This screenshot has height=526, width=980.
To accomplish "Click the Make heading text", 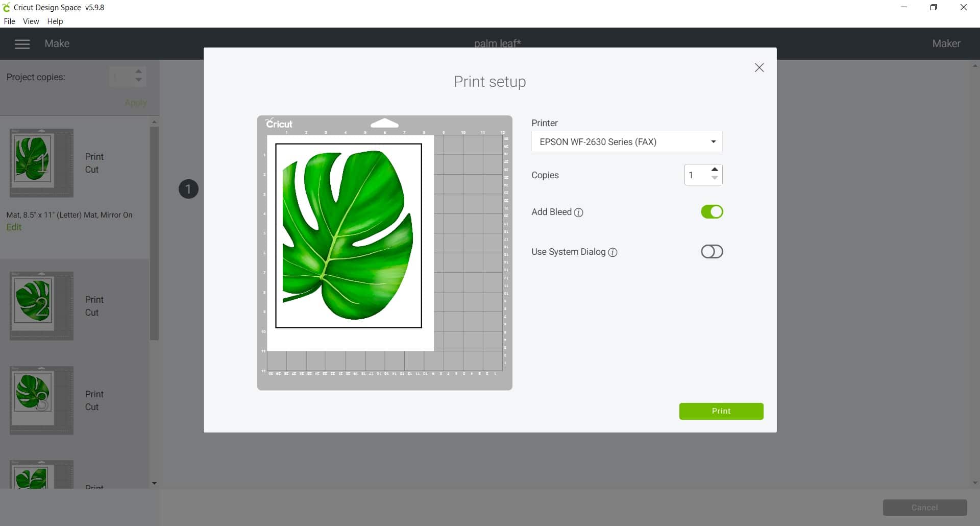I will click(57, 44).
